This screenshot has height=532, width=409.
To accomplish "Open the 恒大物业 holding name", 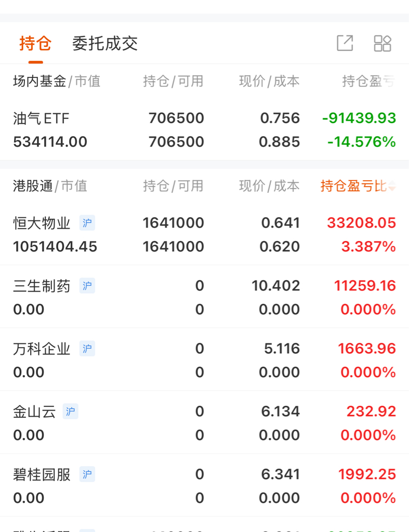I will (42, 223).
